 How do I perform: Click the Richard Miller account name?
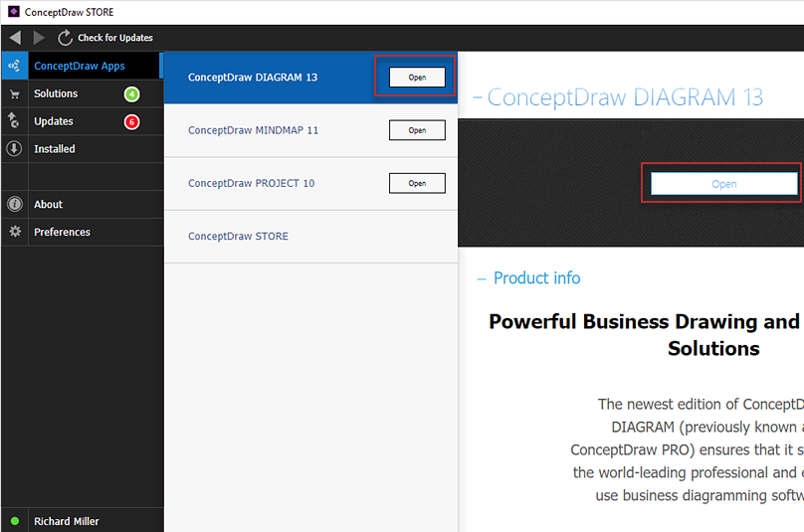tap(66, 521)
